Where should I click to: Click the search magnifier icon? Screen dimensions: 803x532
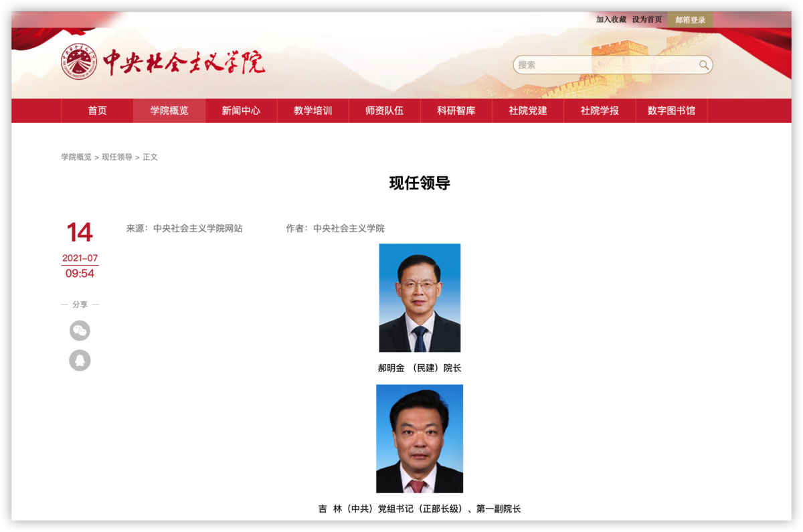tap(703, 65)
